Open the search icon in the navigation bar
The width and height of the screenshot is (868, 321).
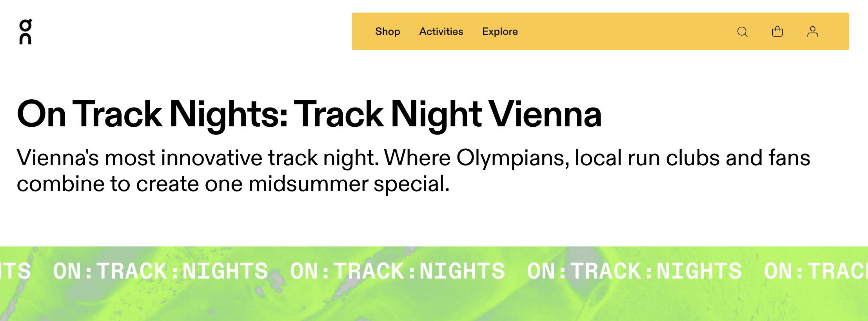coord(742,32)
